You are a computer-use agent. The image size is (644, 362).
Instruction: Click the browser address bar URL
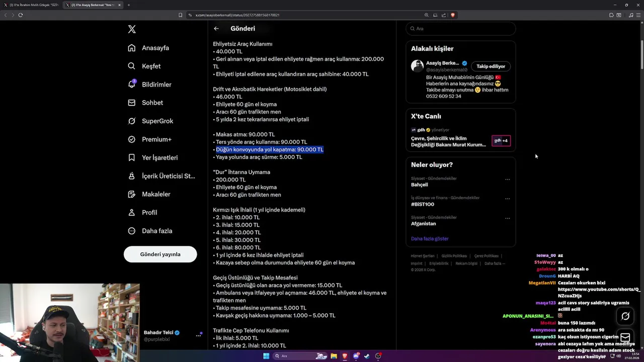237,15
